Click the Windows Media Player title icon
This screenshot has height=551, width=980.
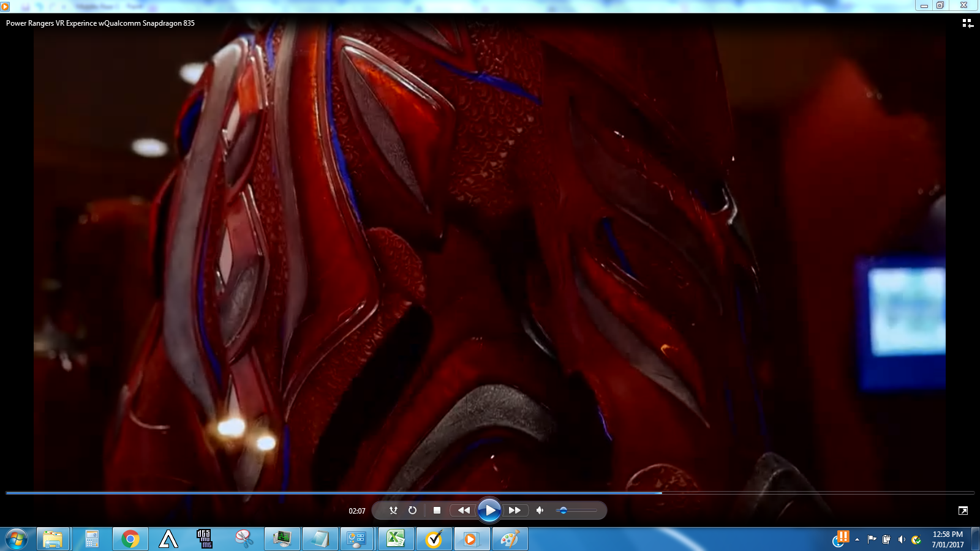(5, 6)
